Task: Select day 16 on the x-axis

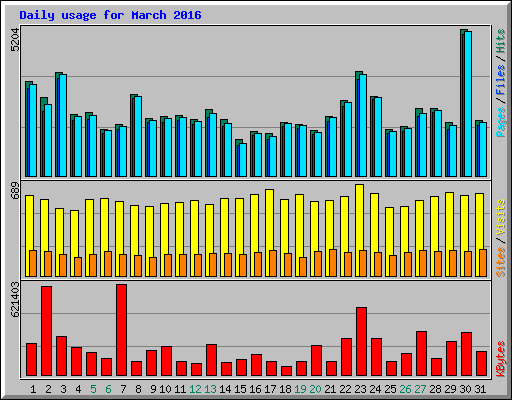Action: [x=255, y=389]
